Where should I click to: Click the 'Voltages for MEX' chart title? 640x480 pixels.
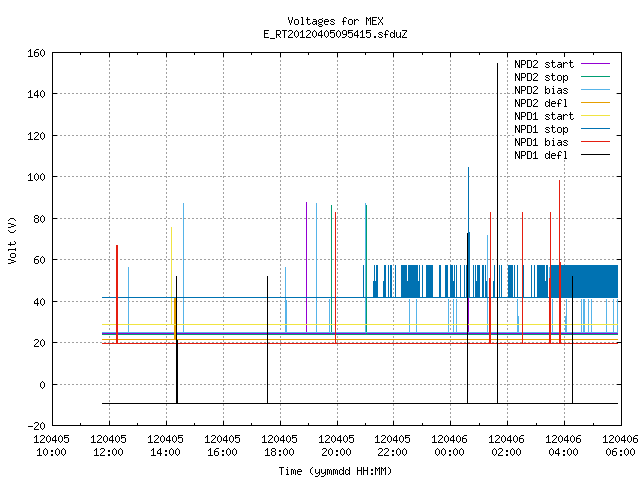tap(335, 21)
